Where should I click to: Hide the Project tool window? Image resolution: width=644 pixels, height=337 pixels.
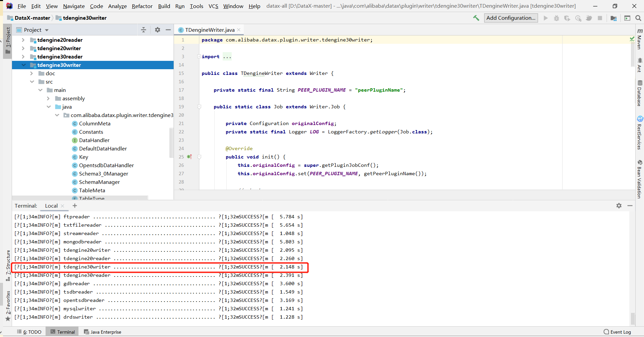169,29
